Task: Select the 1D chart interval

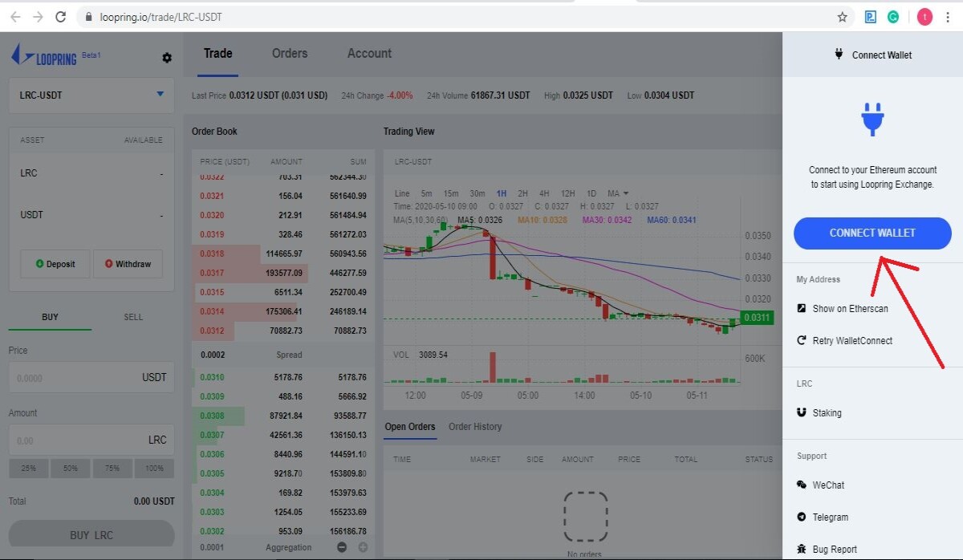Action: [591, 193]
